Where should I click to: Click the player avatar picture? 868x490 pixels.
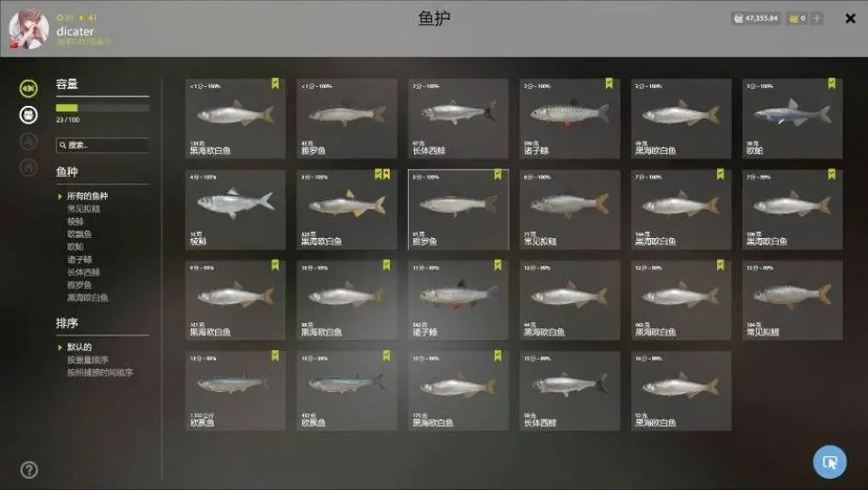point(29,29)
